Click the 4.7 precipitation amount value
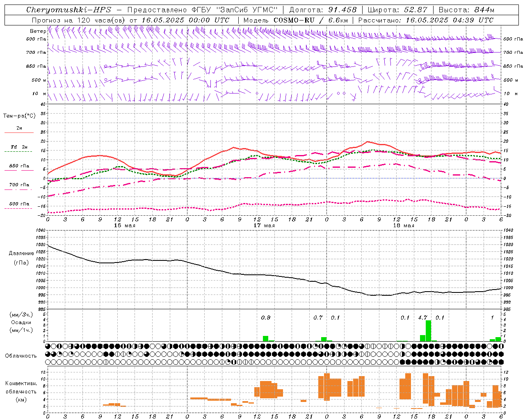 pos(422,317)
